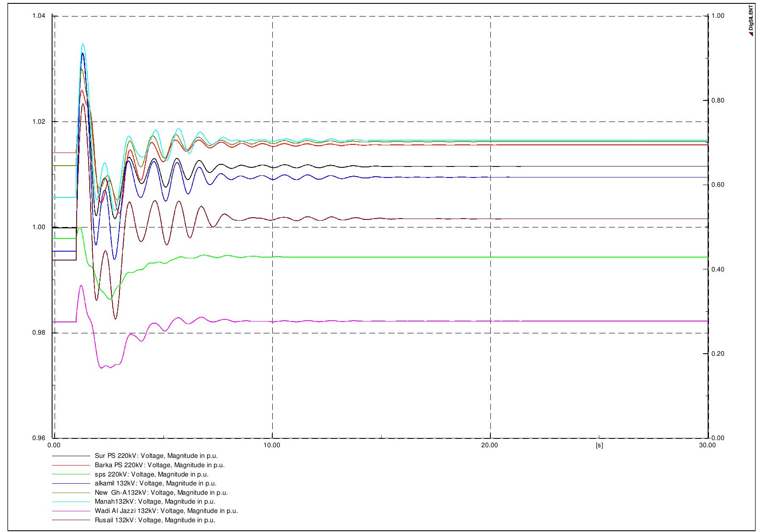Screen dimensions: 761x532
Task: Click the green sps 220kV legend line swatch
Action: click(71, 474)
